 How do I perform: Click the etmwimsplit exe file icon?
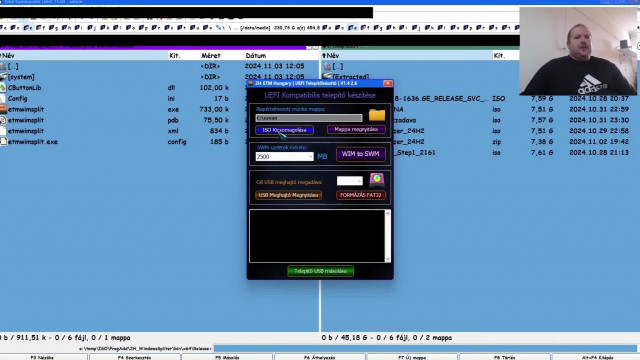[3, 109]
